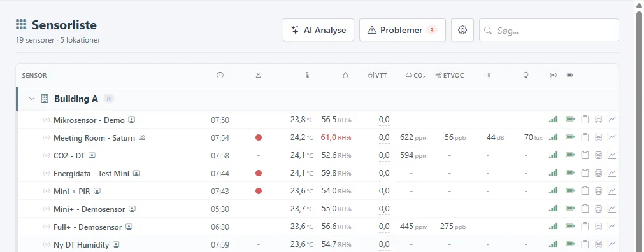Open the Mini+ - Demosensor sensor
The image size is (644, 252).
click(x=89, y=209)
